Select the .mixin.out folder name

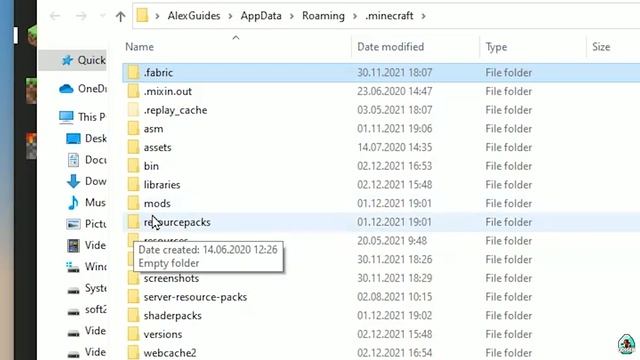click(x=168, y=91)
